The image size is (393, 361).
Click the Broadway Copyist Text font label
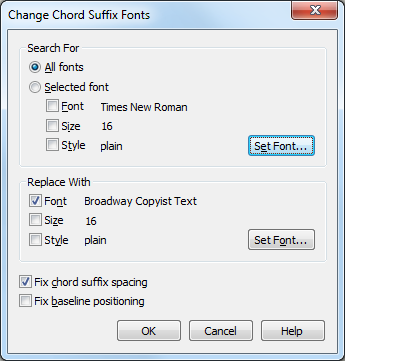pyautogui.click(x=140, y=201)
